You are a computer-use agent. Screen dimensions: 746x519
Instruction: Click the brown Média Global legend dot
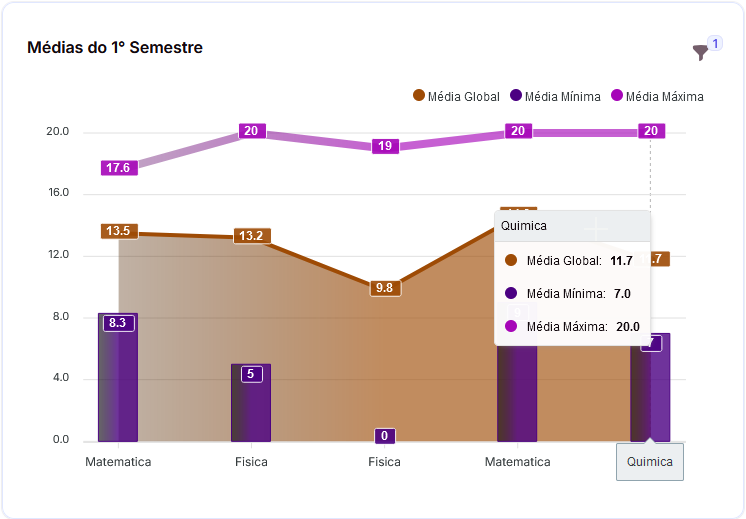coord(419,96)
